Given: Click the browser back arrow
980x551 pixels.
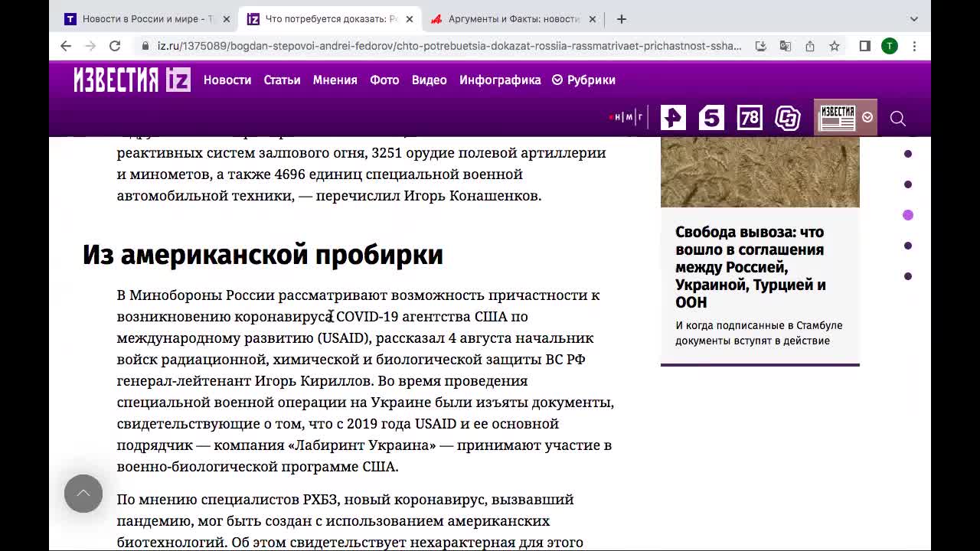Looking at the screenshot, I should click(x=66, y=46).
